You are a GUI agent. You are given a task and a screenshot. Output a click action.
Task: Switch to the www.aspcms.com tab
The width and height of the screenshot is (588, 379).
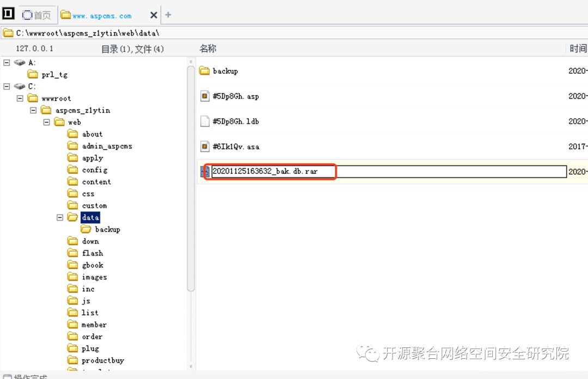point(102,16)
